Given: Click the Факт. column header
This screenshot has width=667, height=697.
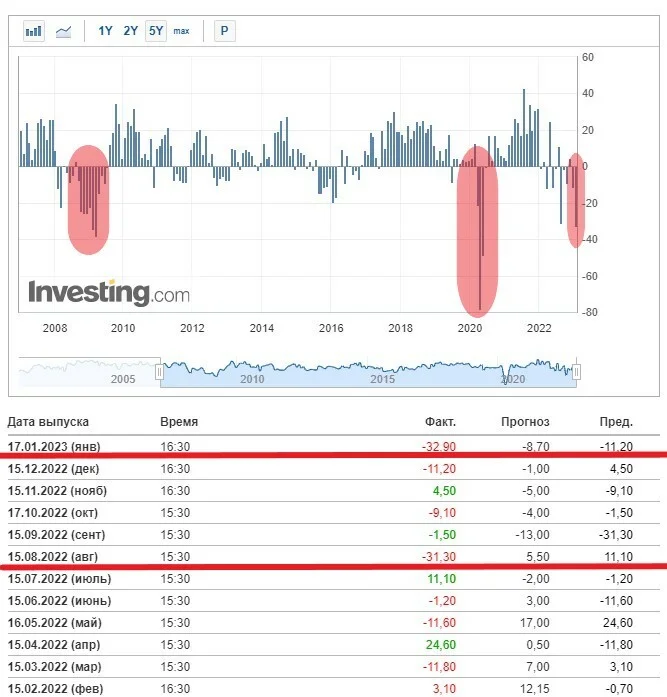Looking at the screenshot, I should point(440,421).
